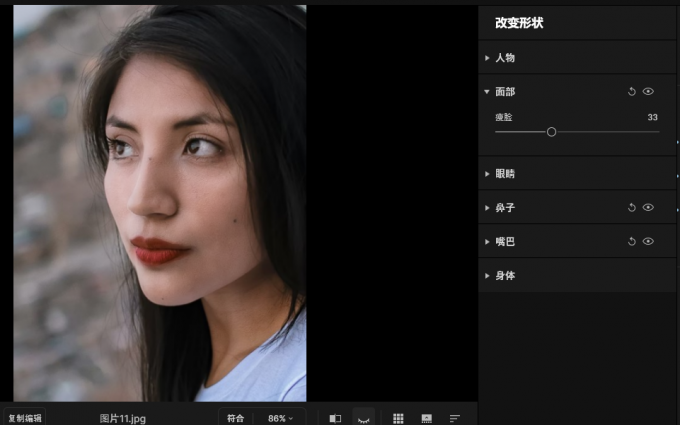
Task: Click the 符合 fit button
Action: click(x=235, y=418)
